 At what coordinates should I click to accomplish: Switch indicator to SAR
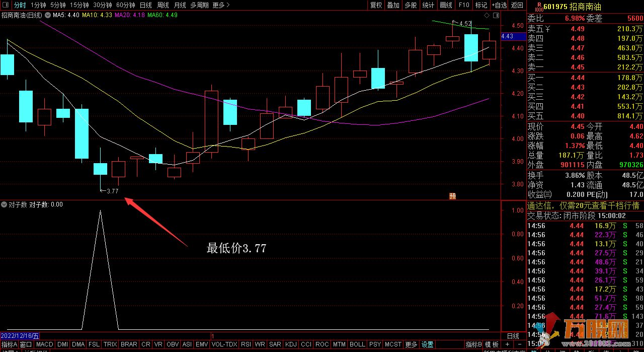pos(275,344)
